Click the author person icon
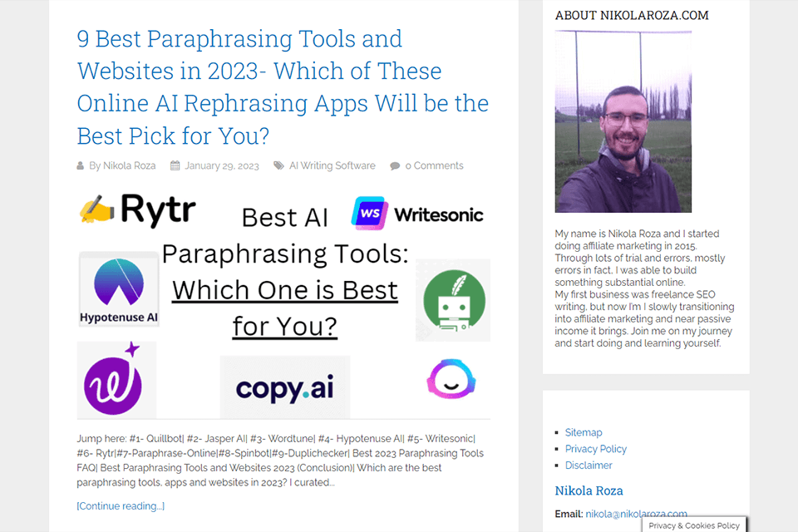Screen dimensions: 798x532 (x=81, y=165)
